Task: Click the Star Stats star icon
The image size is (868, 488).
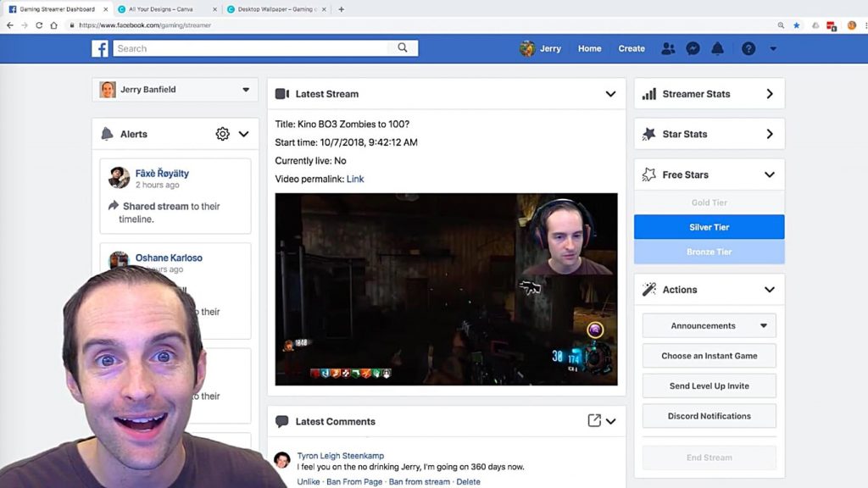Action: click(648, 134)
